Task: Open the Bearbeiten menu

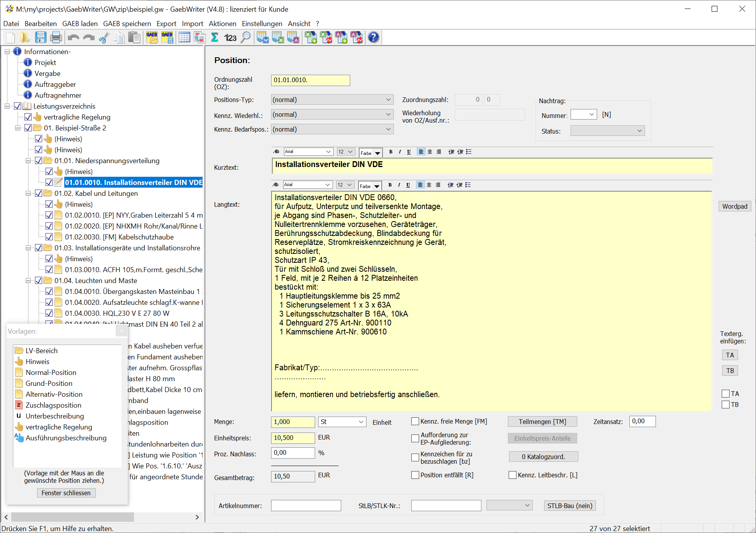Action: (x=41, y=24)
